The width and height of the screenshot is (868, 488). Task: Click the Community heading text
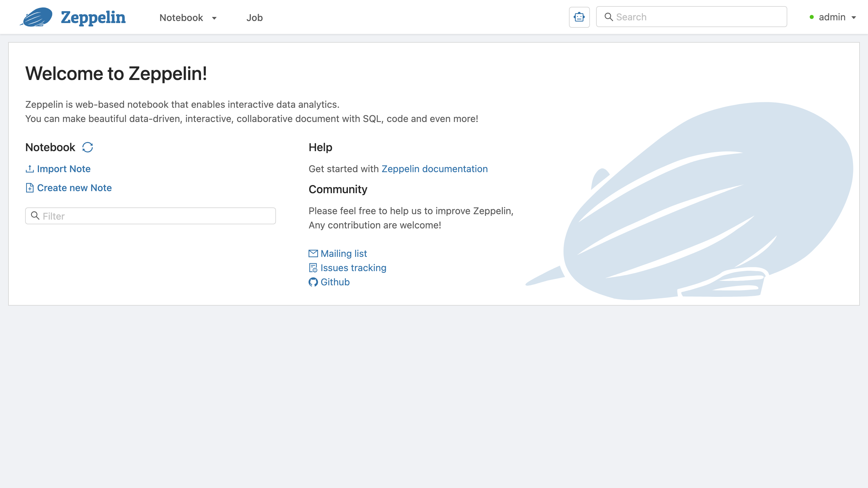point(338,189)
